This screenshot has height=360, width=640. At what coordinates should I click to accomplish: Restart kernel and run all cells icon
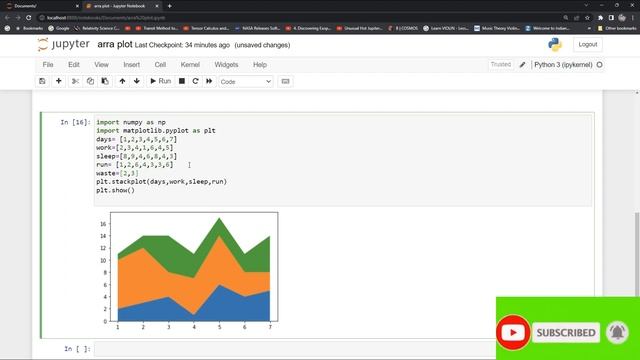click(209, 81)
